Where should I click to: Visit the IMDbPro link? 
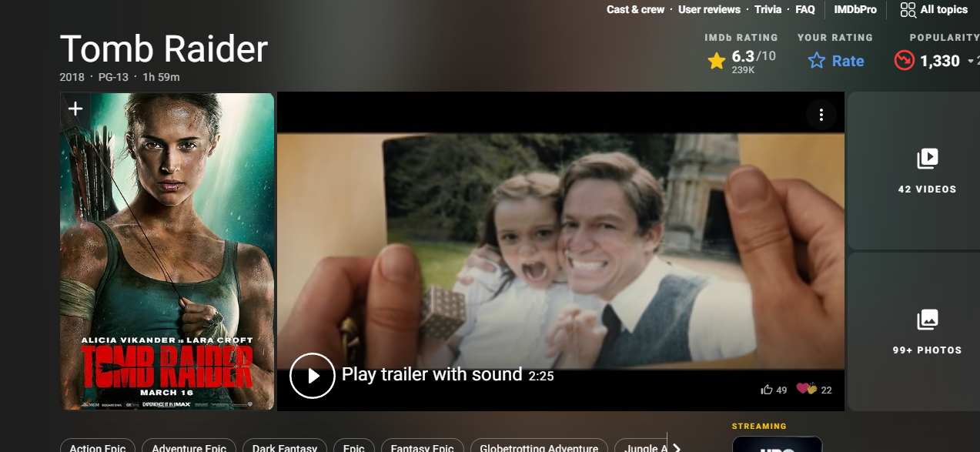click(x=855, y=9)
